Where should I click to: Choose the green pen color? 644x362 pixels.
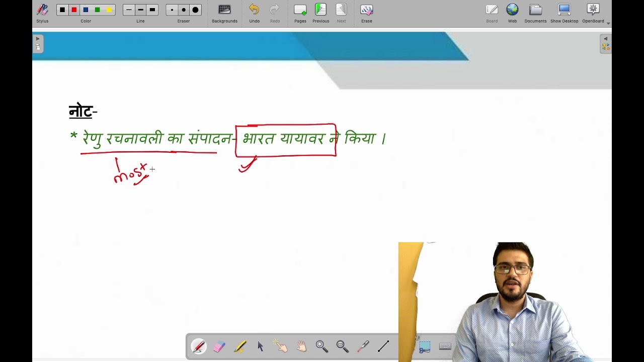tap(97, 10)
